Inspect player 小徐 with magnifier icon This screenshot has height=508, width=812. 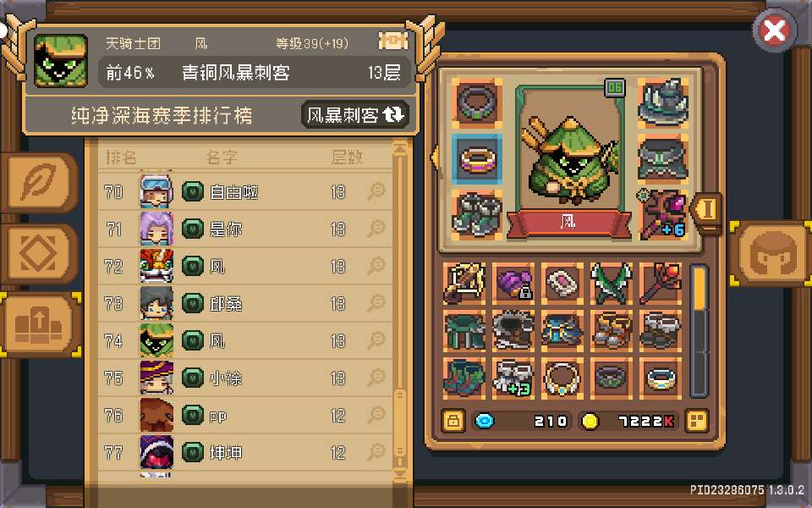(x=376, y=378)
